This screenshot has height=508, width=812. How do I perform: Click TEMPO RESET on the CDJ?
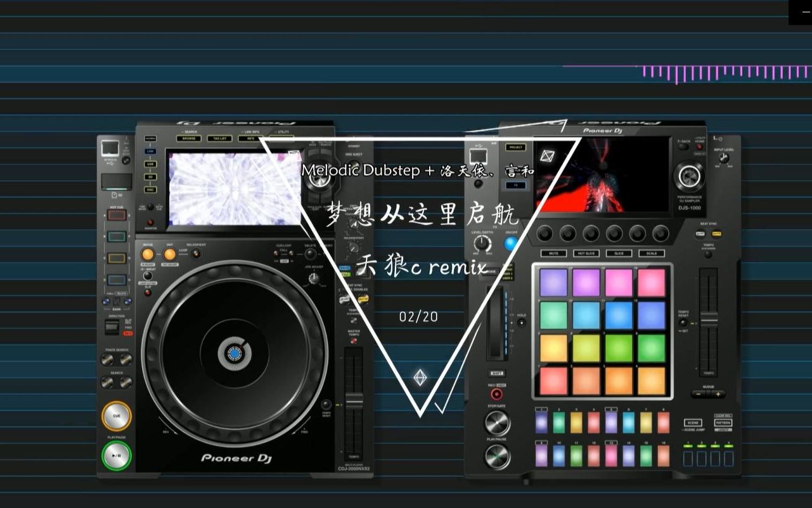click(x=326, y=405)
